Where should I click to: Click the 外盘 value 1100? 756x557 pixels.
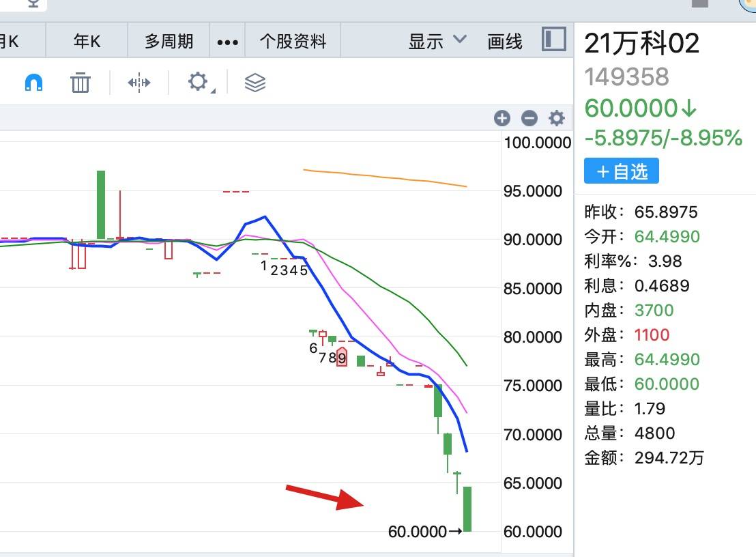pos(652,334)
